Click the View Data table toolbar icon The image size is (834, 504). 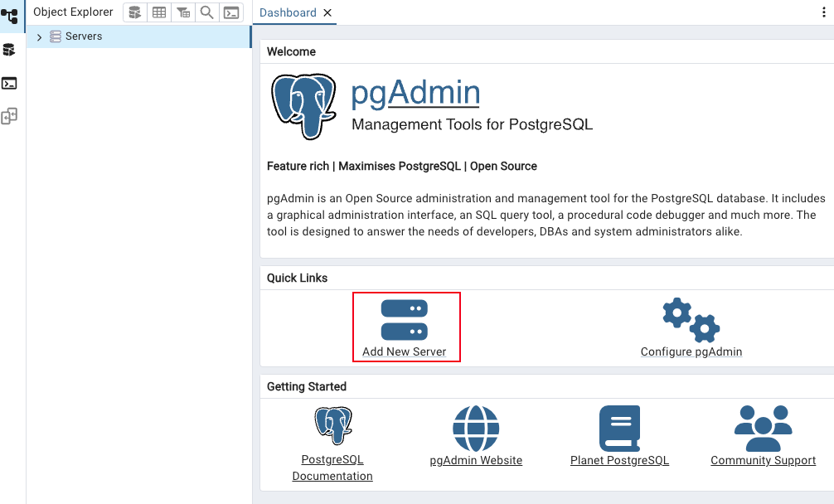coord(159,12)
